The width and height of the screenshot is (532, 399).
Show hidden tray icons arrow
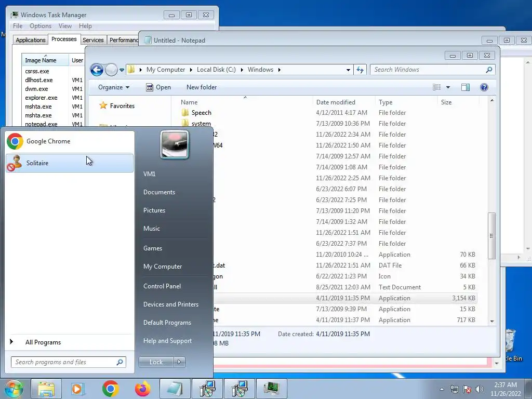pos(442,389)
